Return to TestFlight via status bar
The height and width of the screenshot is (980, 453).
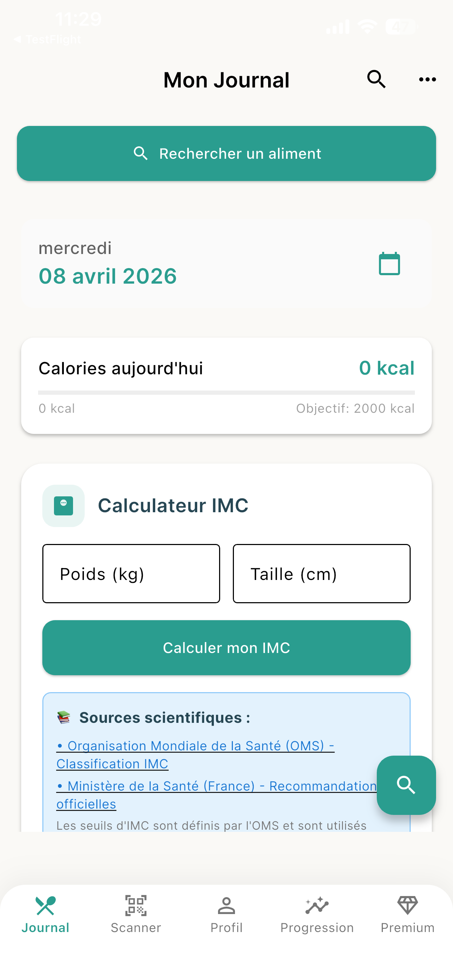47,39
